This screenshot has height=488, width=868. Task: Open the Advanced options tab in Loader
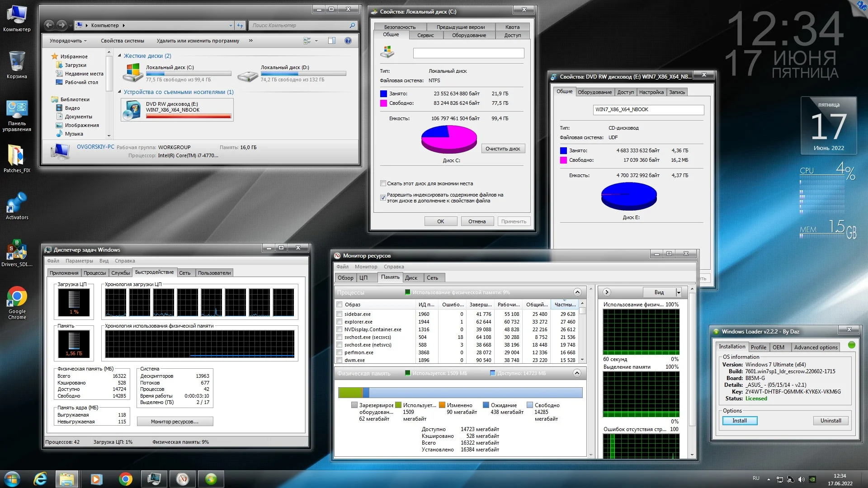pyautogui.click(x=816, y=347)
